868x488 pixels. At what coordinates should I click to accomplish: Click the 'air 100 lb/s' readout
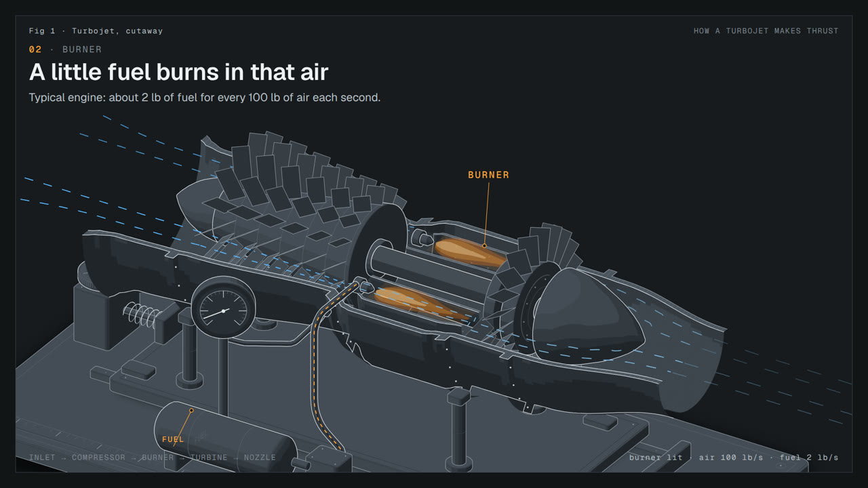731,457
